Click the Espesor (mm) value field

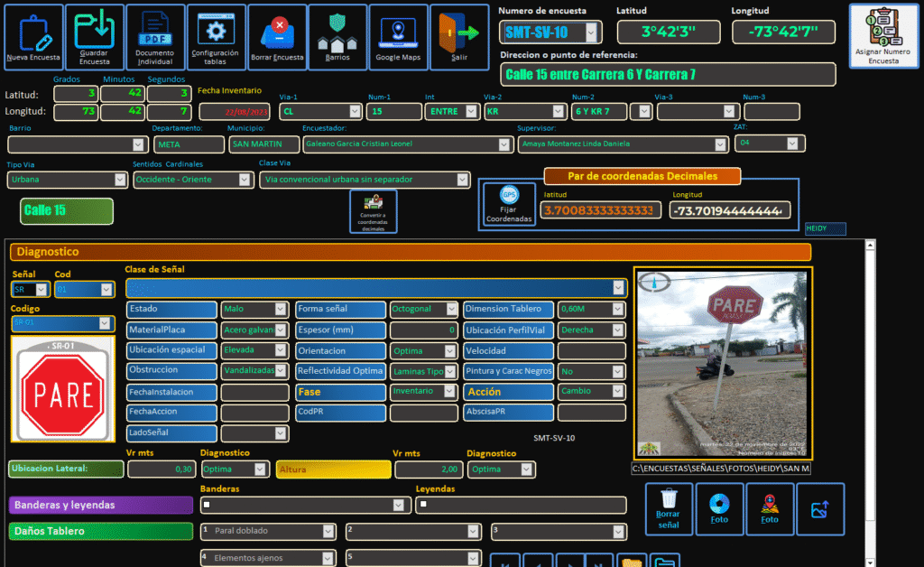click(x=424, y=330)
